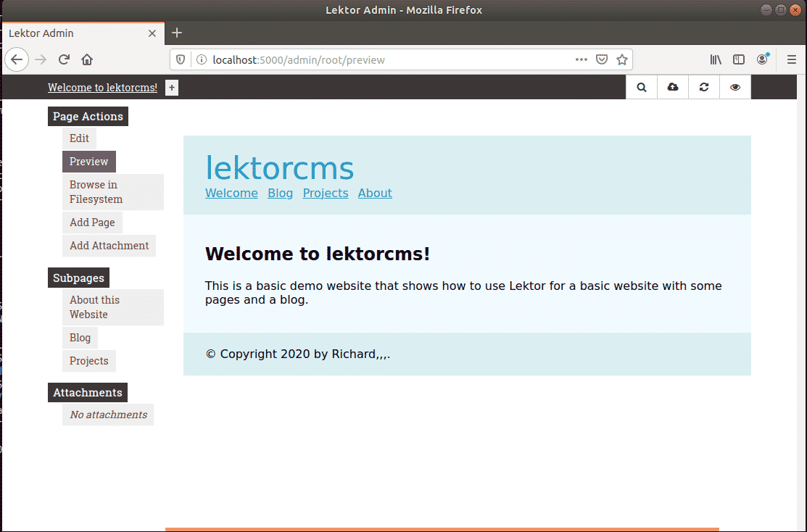The height and width of the screenshot is (532, 807).
Task: Open the Firefox library icon
Action: click(716, 59)
